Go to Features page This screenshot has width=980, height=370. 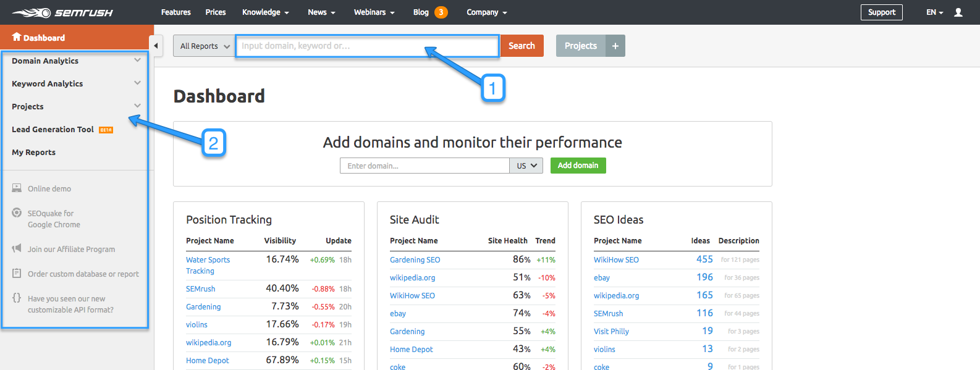coord(176,12)
